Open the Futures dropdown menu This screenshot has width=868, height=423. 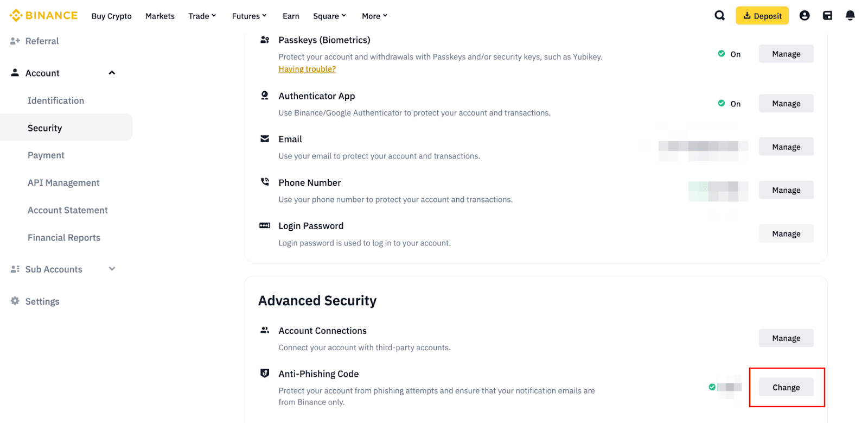pyautogui.click(x=249, y=16)
